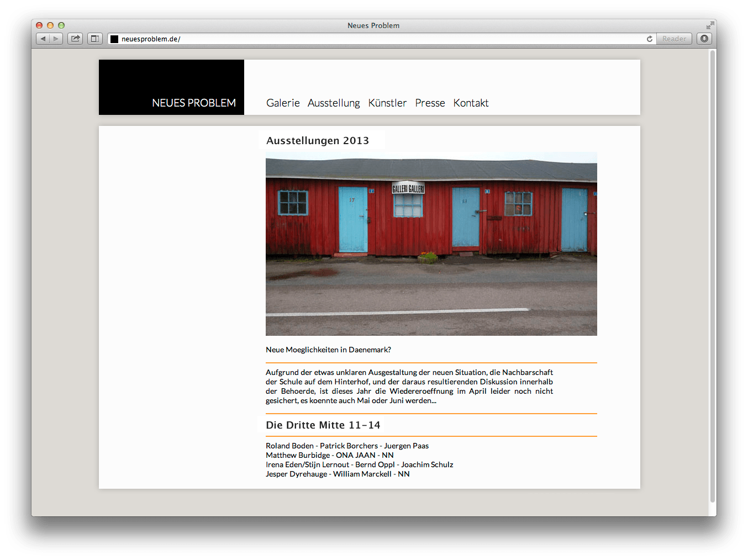Click the red hut gallery photo
This screenshot has width=748, height=560.
point(431,244)
